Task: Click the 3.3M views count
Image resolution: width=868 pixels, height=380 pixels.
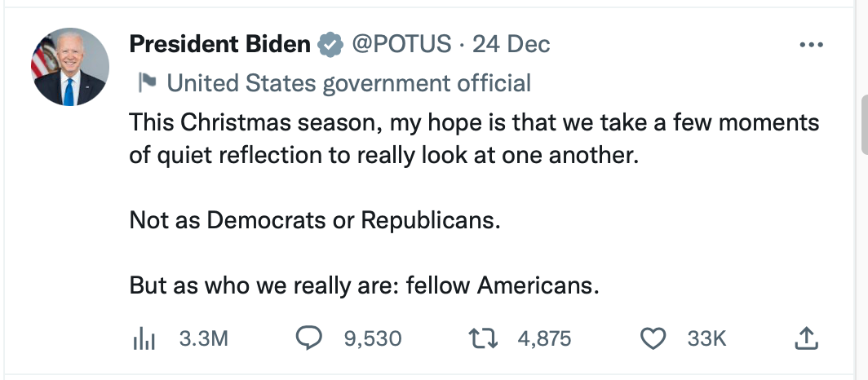Action: [x=203, y=338]
